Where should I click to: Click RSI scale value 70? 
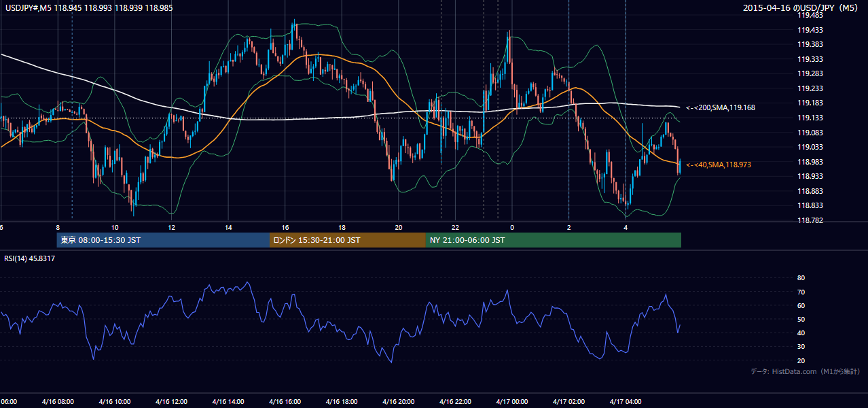801,292
